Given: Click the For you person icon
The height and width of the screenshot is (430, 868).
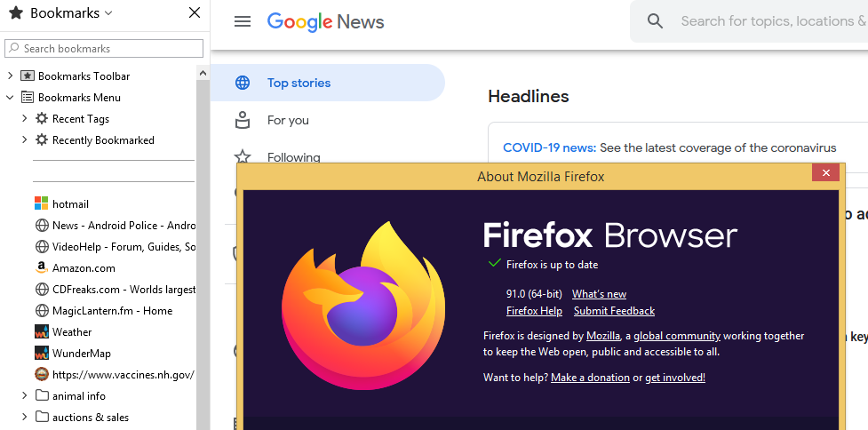Looking at the screenshot, I should click(x=243, y=120).
